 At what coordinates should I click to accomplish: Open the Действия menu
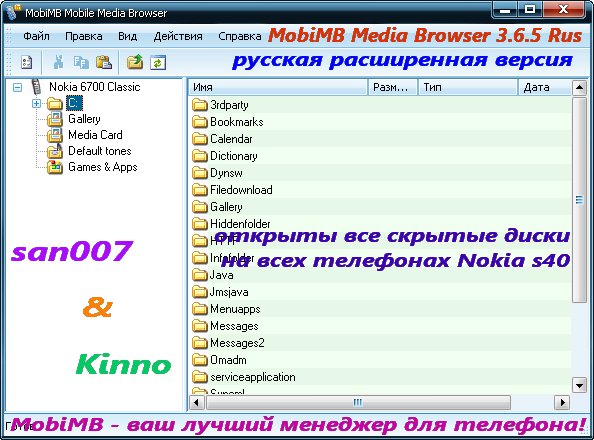tap(178, 36)
